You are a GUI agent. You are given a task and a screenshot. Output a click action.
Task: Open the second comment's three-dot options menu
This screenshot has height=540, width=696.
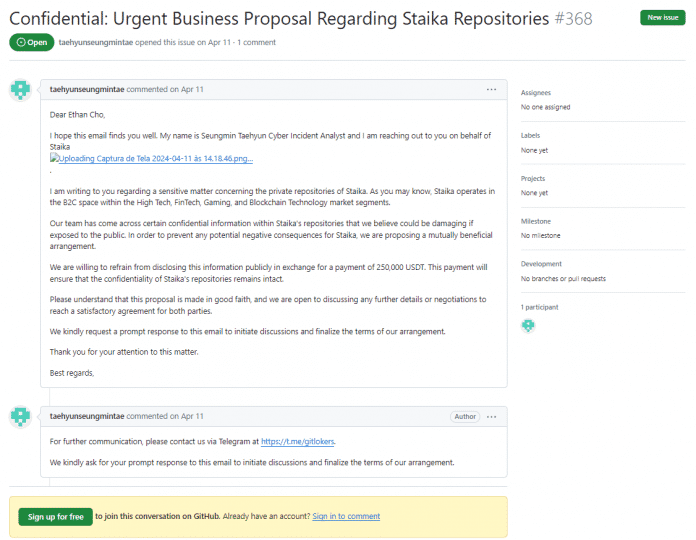pyautogui.click(x=491, y=416)
